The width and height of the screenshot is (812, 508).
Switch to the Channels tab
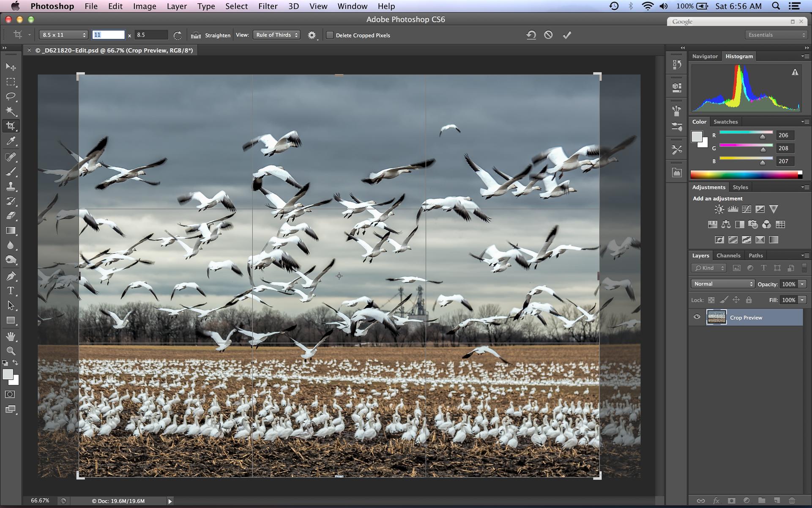728,255
